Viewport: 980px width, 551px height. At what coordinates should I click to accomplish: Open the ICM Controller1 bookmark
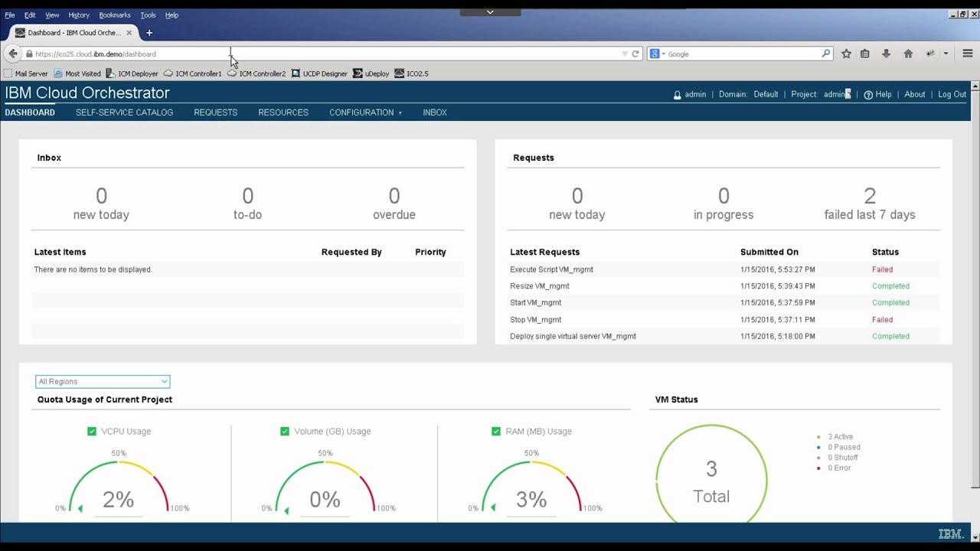tap(193, 73)
